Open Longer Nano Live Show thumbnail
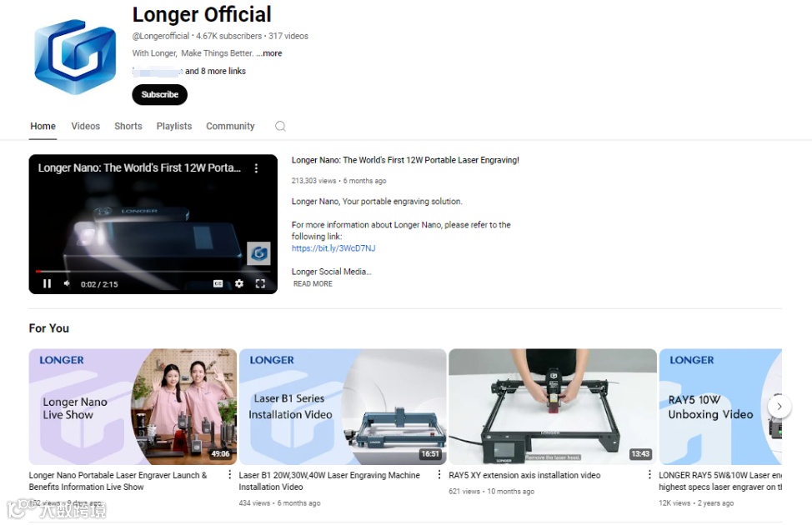 133,407
